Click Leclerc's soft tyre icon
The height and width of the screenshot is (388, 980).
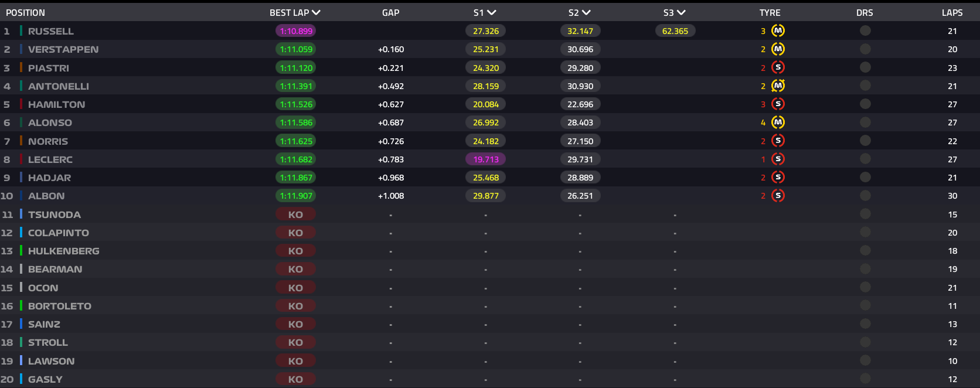[x=778, y=159]
